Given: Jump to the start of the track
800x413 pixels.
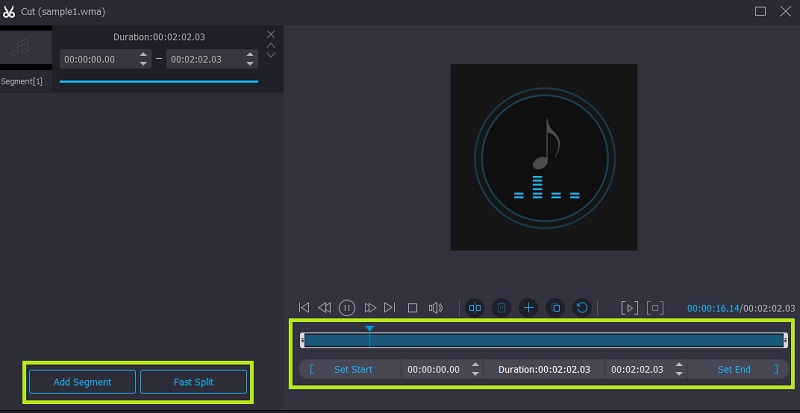Looking at the screenshot, I should click(304, 308).
